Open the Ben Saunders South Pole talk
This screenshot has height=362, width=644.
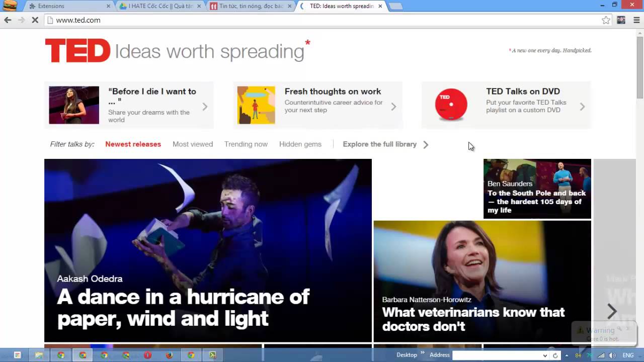coord(537,189)
